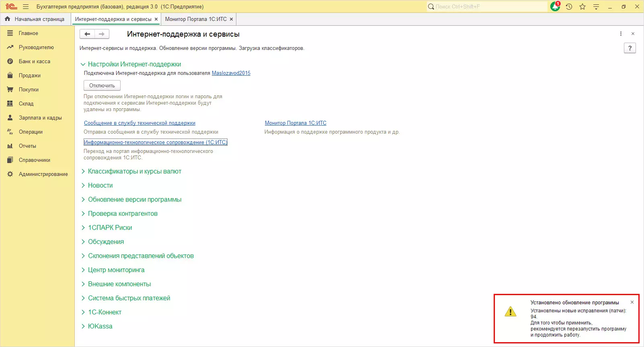Expand the Обсуждения section
The image size is (644, 347).
83,242
